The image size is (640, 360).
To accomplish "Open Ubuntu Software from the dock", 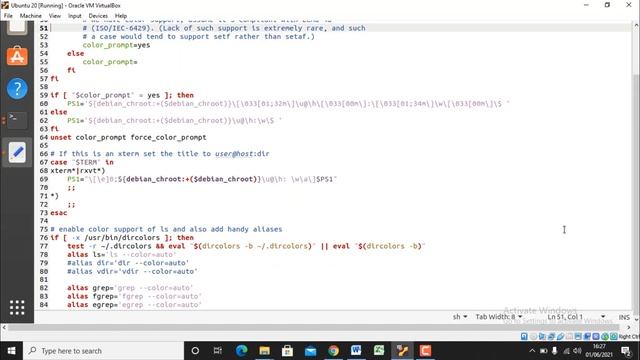I will click(17, 56).
